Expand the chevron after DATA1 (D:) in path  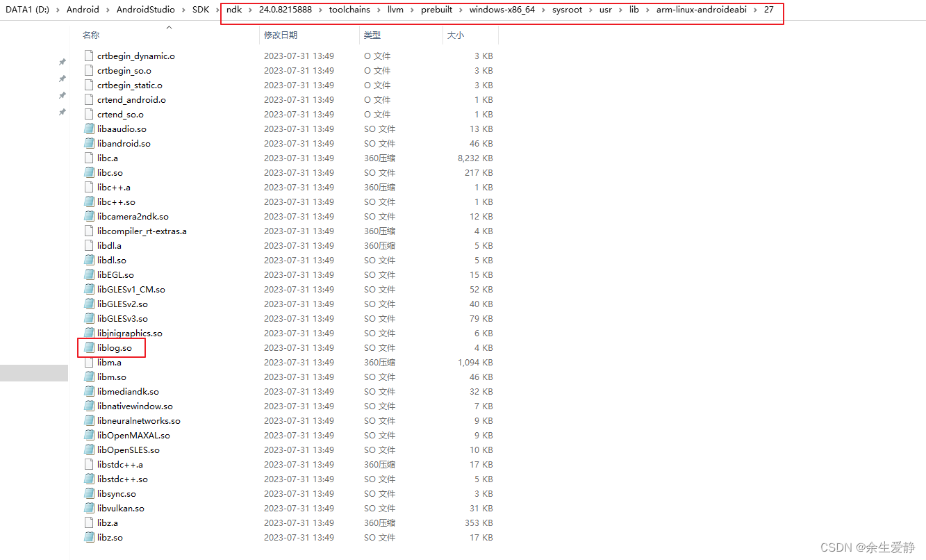(58, 10)
